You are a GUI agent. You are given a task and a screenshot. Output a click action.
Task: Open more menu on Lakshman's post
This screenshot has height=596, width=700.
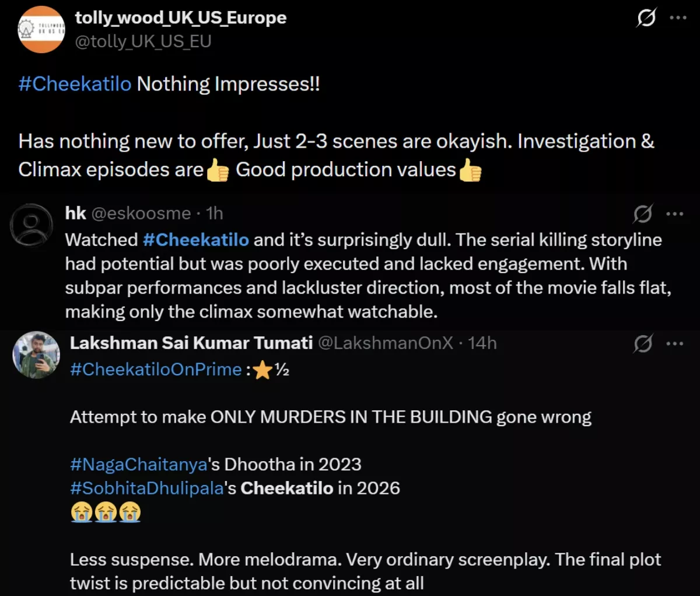(x=674, y=344)
